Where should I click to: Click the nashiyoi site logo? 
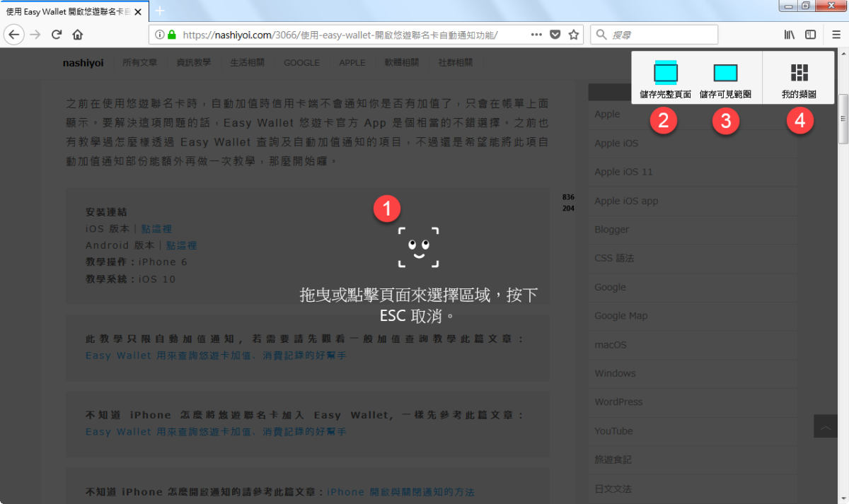[83, 62]
